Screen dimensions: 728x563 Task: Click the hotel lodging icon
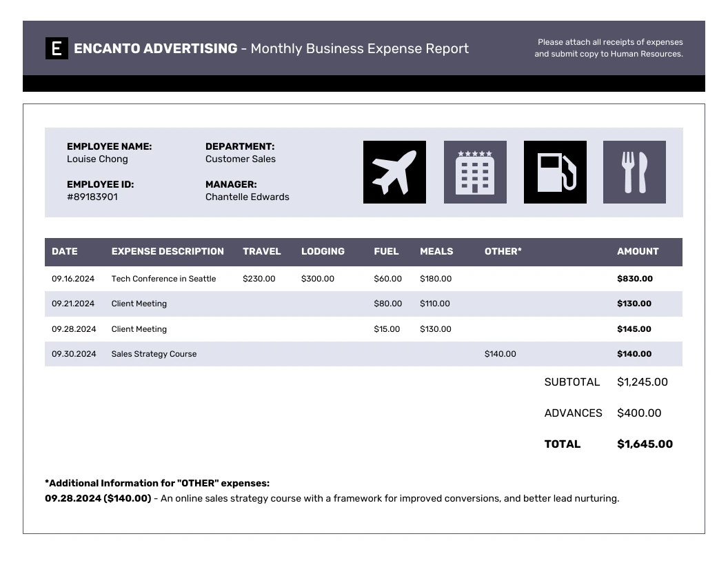click(475, 172)
